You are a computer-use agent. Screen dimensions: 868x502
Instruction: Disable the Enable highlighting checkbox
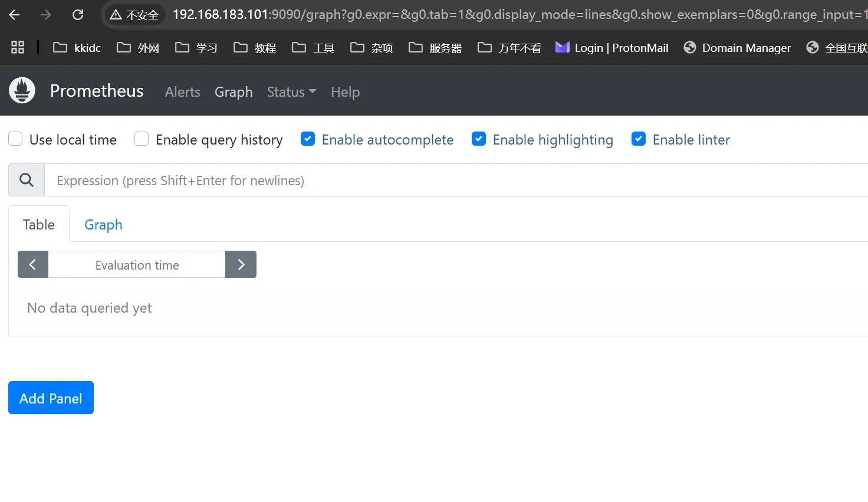pos(479,139)
